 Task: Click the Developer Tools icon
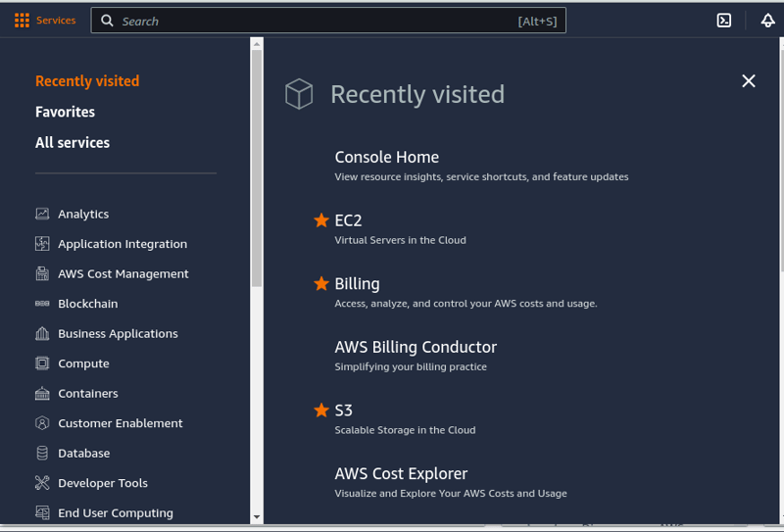coord(42,483)
